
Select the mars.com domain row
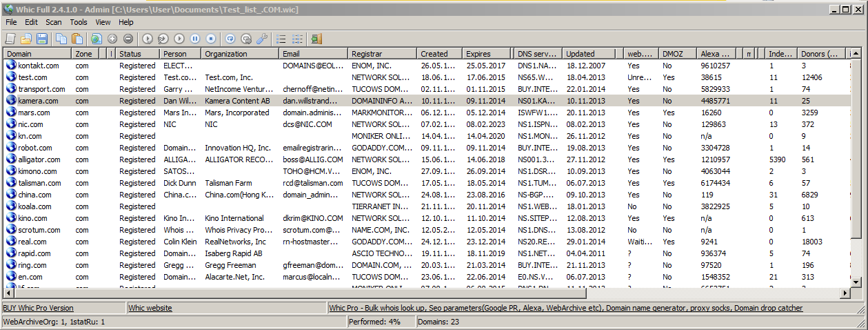[x=425, y=113]
